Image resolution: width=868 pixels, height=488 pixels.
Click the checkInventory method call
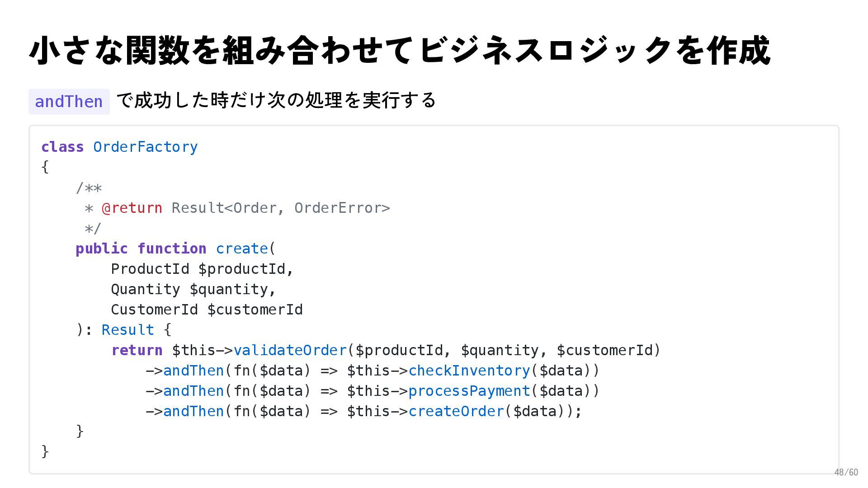click(469, 371)
